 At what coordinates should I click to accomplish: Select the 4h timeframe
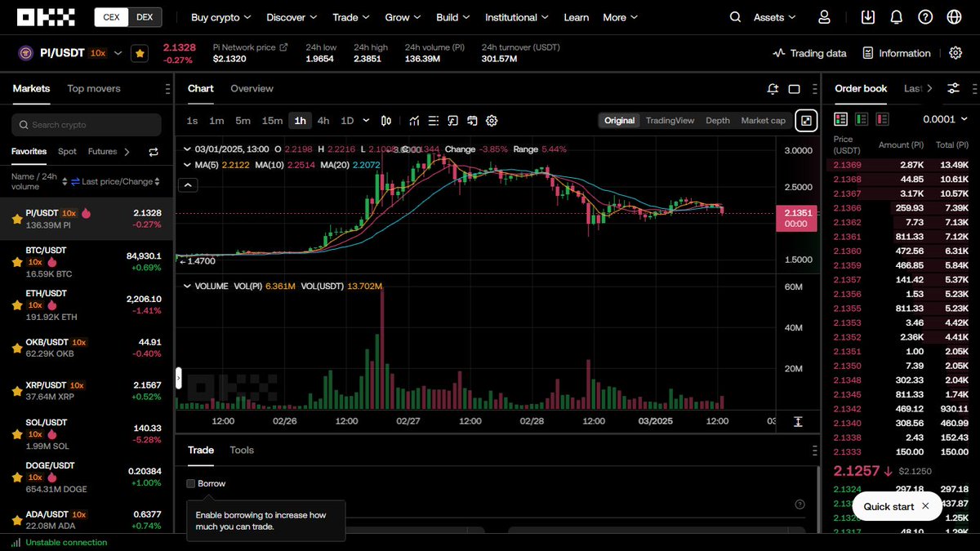(323, 121)
